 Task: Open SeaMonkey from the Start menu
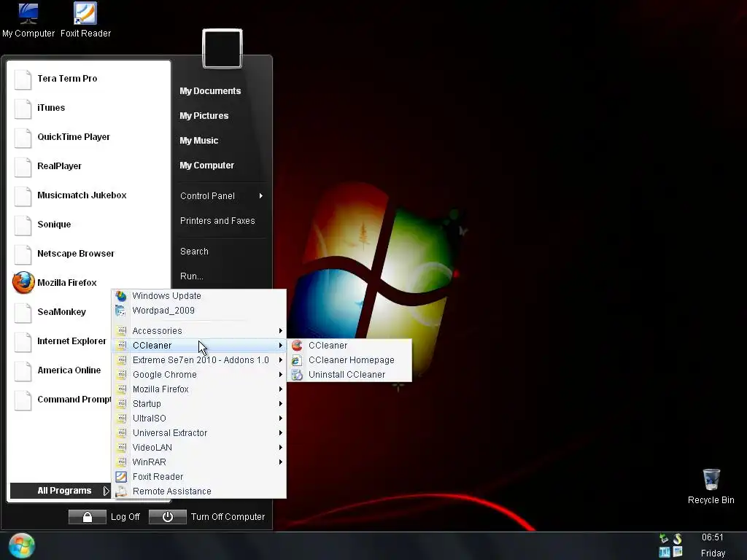[61, 312]
